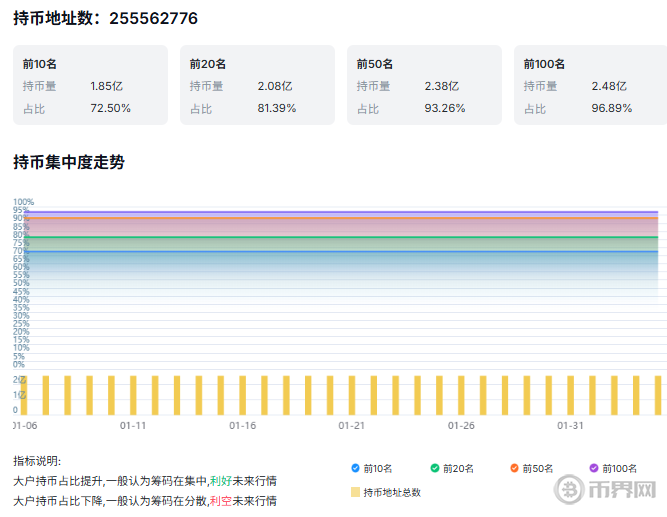Image resolution: width=667 pixels, height=517 pixels.
Task: Click the 01-16 date on the x-axis
Action: pyautogui.click(x=242, y=425)
